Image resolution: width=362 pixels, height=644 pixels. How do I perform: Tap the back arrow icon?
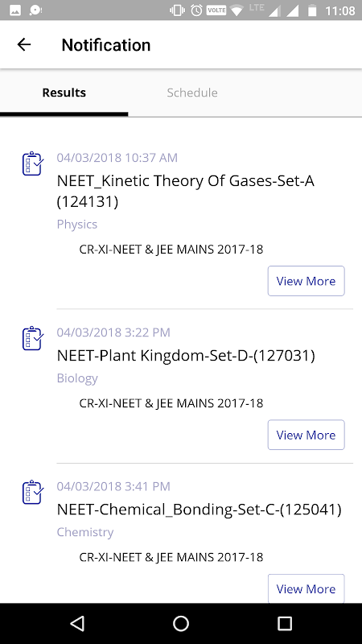pyautogui.click(x=24, y=44)
